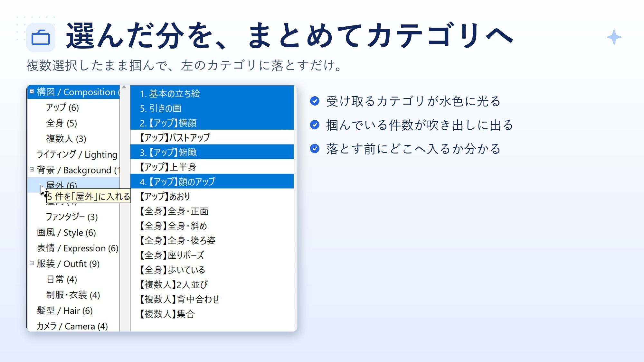Open the 画風 / Style (6) category

click(66, 233)
